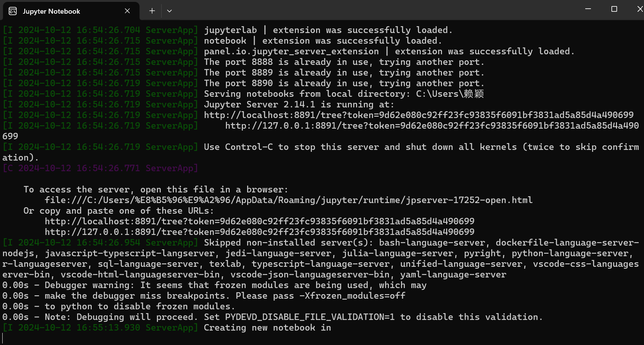The height and width of the screenshot is (345, 644).
Task: Expand the new tab profile dropdown arrow
Action: point(169,11)
